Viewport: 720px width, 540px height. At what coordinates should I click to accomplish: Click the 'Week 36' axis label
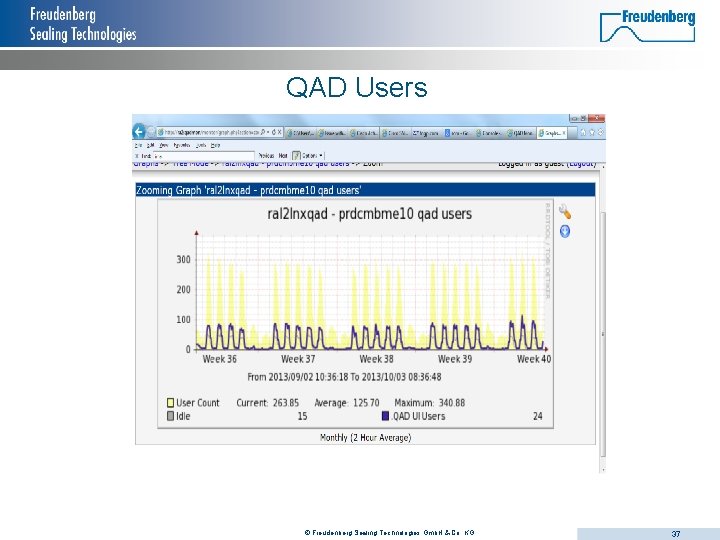[x=219, y=359]
